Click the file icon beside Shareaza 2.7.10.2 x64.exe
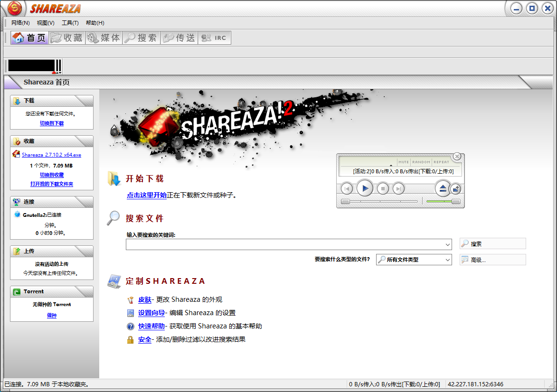 pos(16,154)
